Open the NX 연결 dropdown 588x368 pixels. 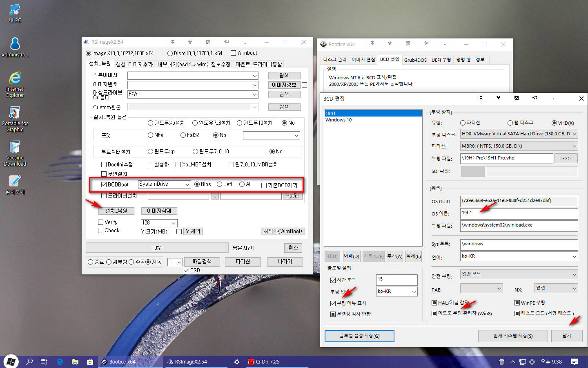click(575, 288)
